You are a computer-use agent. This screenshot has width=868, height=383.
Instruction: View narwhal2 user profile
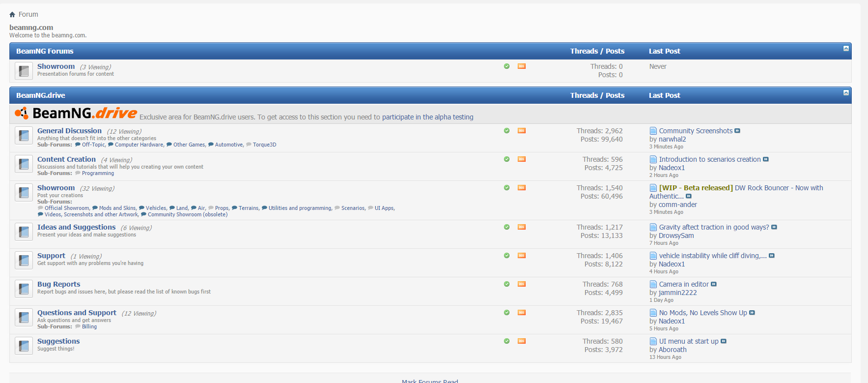[x=672, y=139]
